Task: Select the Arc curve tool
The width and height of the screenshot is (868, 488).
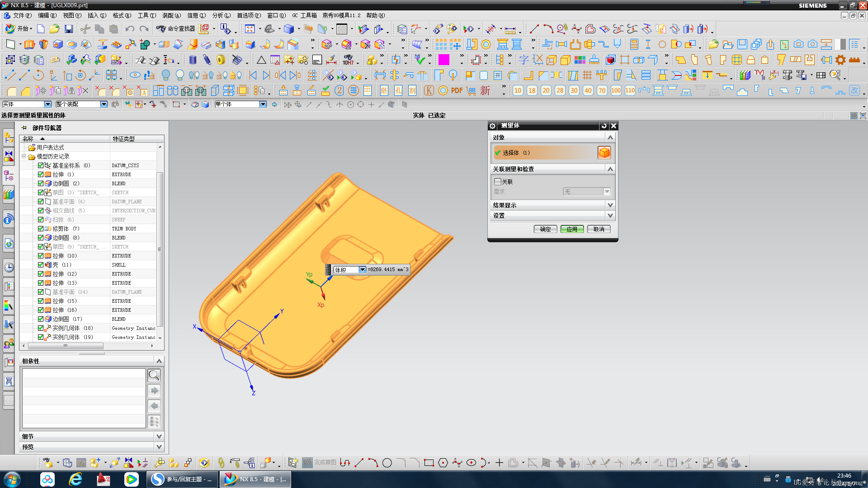Action: coord(548,29)
